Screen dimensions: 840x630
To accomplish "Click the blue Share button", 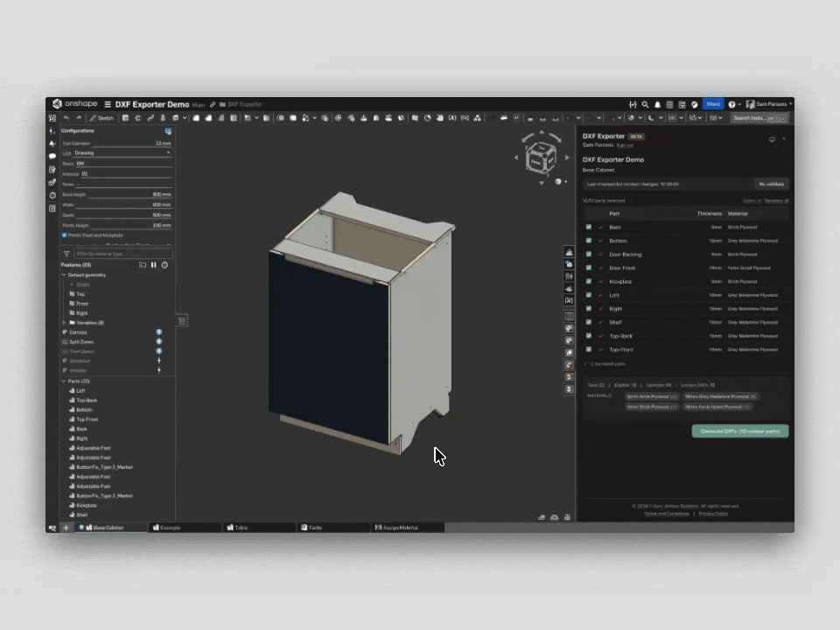I will tap(713, 104).
